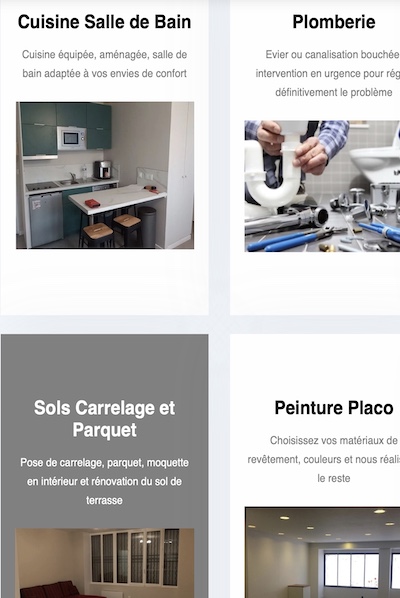Click the kitchen photo with green cabinets
Viewport: 400px width, 598px height.
pos(105,175)
